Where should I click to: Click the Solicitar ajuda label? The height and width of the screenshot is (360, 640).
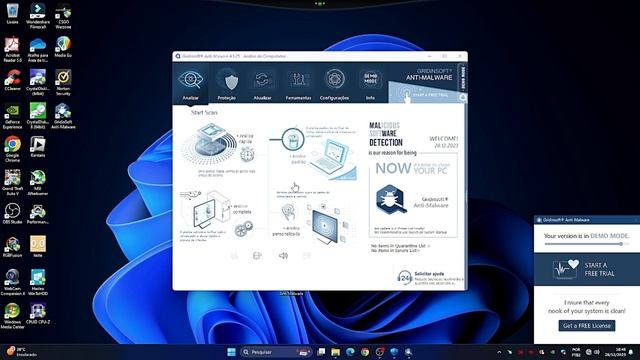[429, 274]
